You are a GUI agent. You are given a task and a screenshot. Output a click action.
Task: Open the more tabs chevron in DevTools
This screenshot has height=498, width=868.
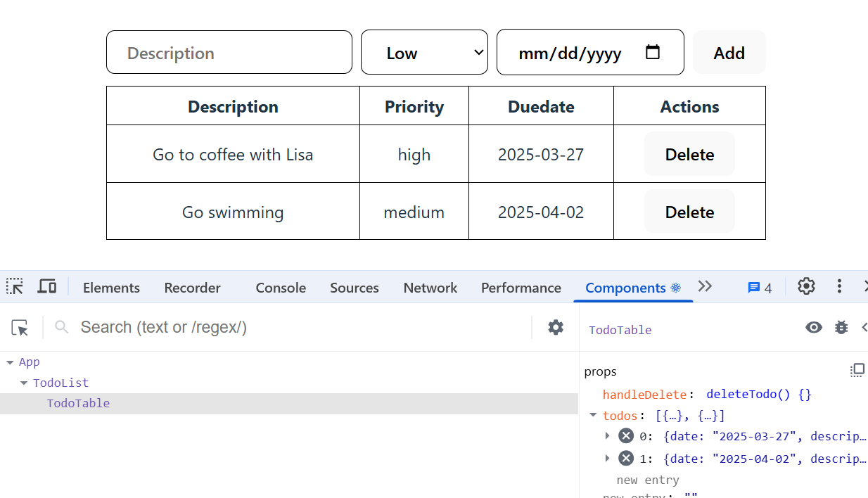[x=705, y=286]
